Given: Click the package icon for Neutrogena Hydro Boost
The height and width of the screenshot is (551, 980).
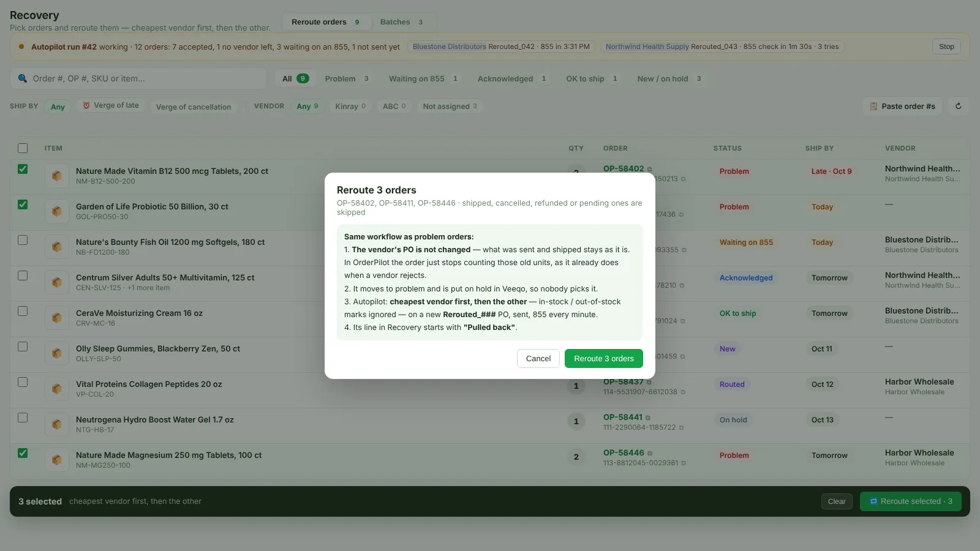Looking at the screenshot, I should coord(57,424).
